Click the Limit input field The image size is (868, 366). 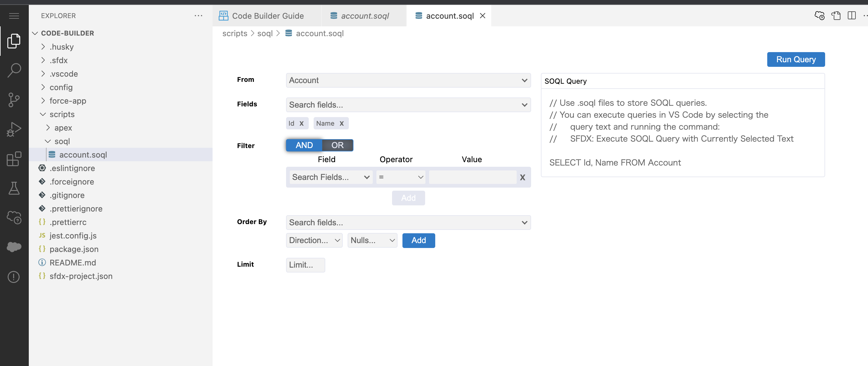tap(305, 265)
